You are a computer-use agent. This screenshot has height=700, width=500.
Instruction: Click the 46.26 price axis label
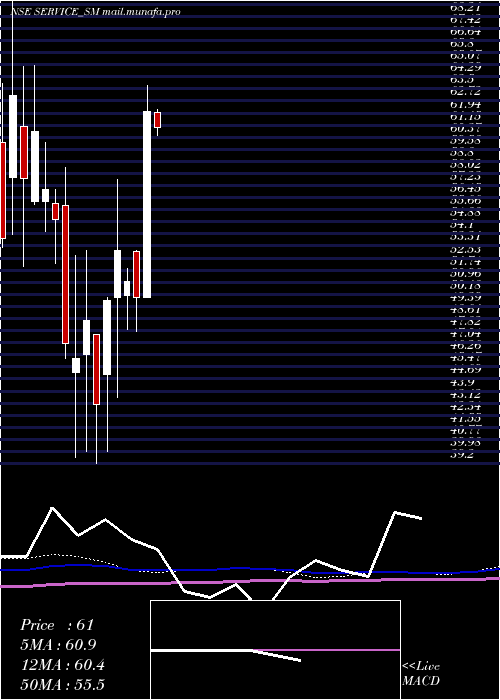(x=466, y=346)
